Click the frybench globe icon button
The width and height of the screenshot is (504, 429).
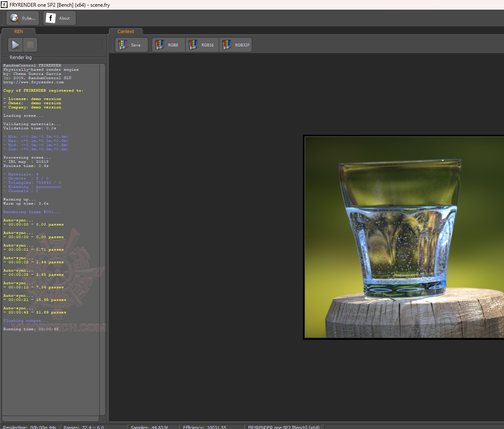tap(23, 18)
